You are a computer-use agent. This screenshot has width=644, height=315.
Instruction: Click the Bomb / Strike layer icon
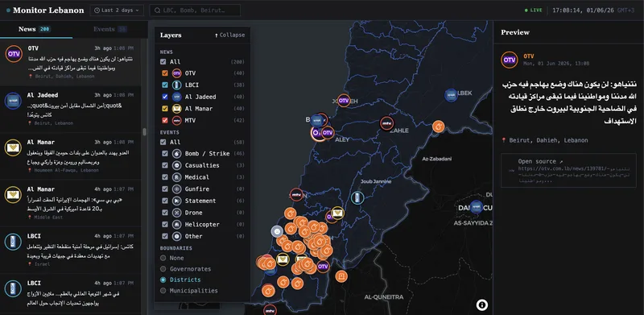(x=176, y=153)
